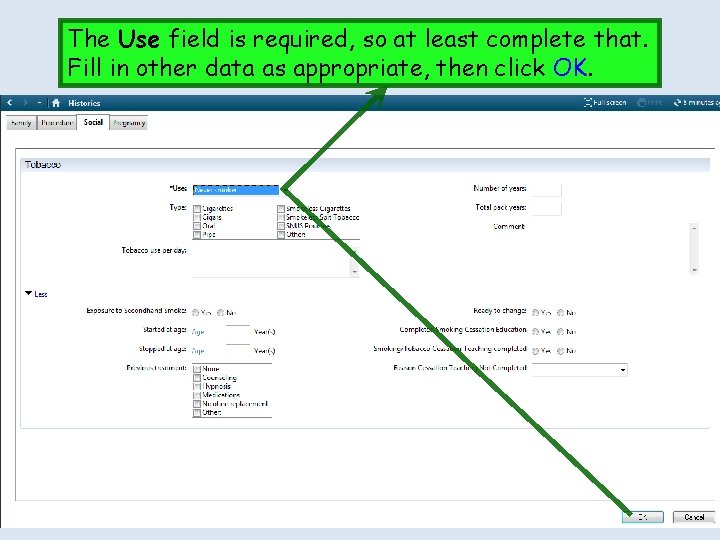Select No for Cessation Teaching completed
This screenshot has width=720, height=540.
click(560, 351)
